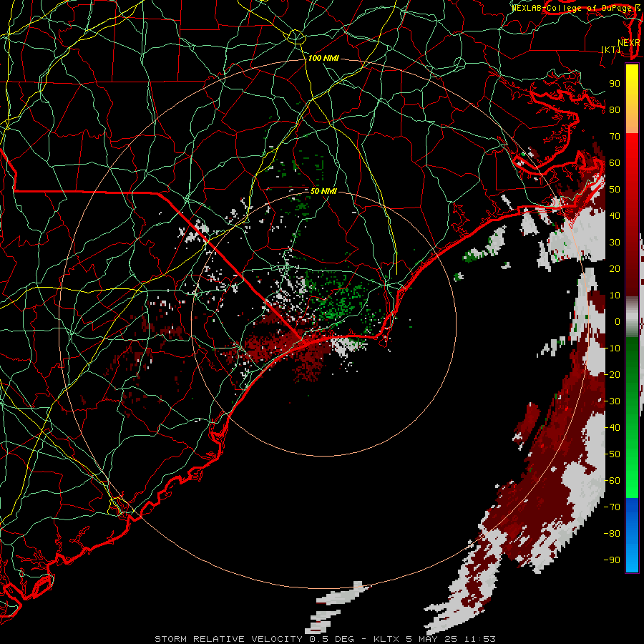Image resolution: width=644 pixels, height=644 pixels.
Task: Click the -10 label beside dark green segment
Action: click(612, 348)
